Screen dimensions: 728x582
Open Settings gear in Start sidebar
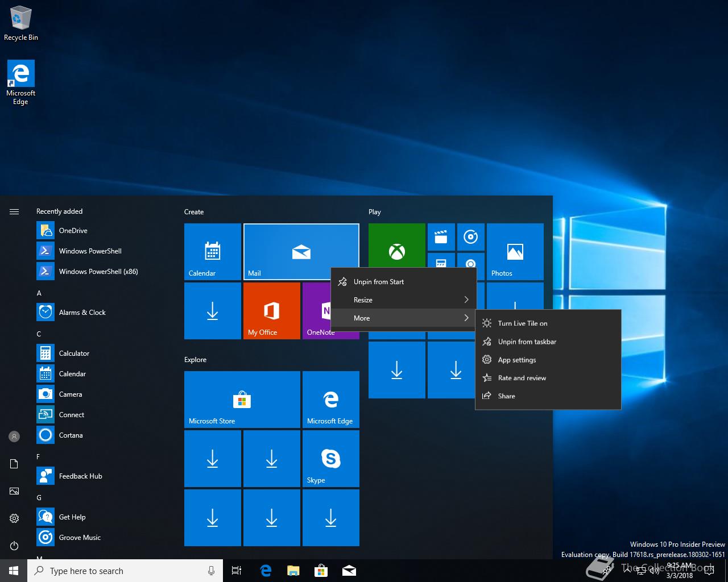pos(14,518)
